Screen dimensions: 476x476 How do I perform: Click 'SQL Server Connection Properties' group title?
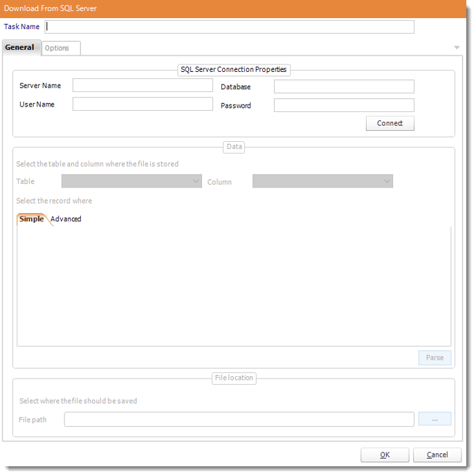point(234,69)
